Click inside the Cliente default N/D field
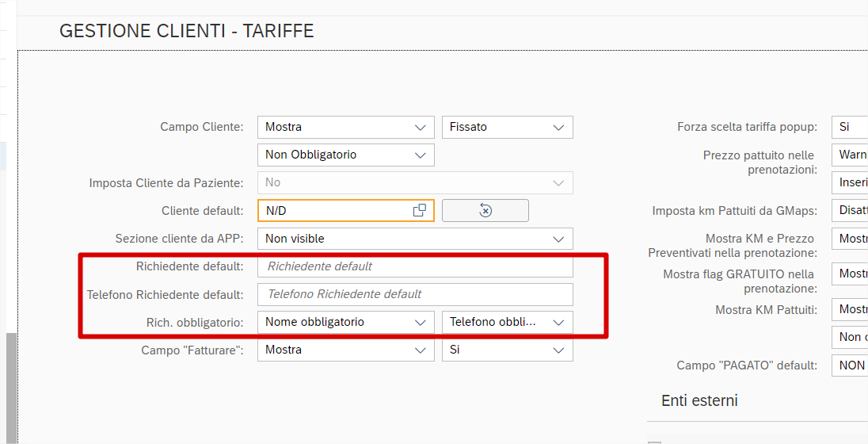 [333, 210]
